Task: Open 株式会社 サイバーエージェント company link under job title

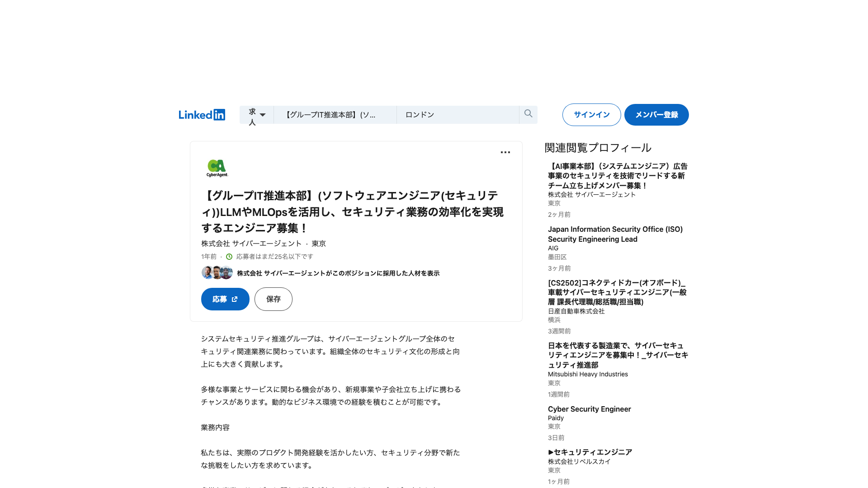Action: coord(251,244)
